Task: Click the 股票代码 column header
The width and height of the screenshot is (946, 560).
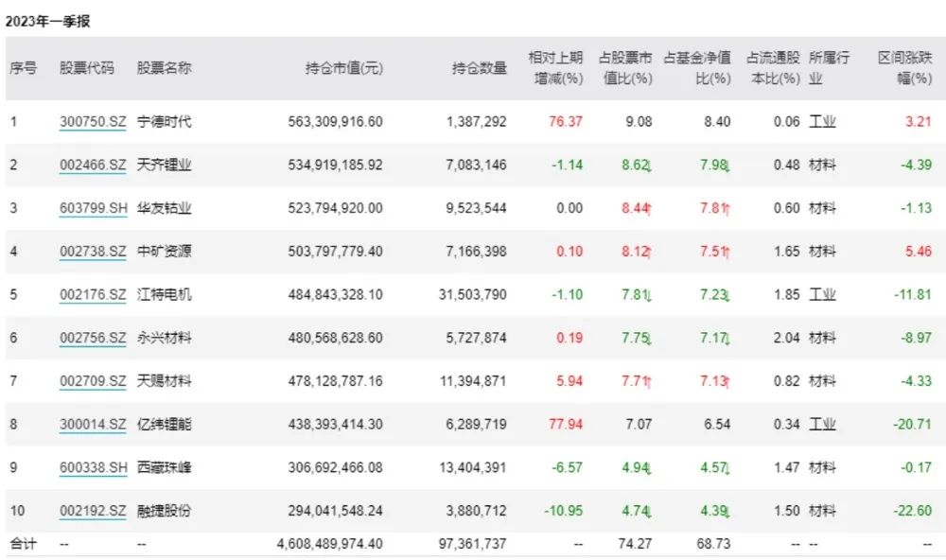Action: point(86,67)
